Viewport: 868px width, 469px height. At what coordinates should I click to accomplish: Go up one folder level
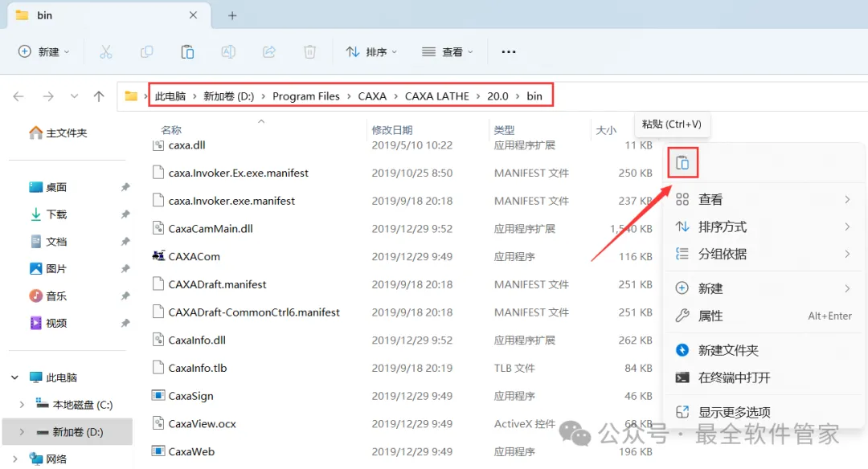[99, 96]
